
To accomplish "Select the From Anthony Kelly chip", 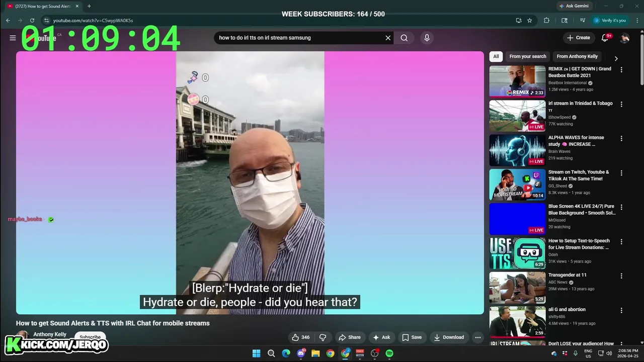I will (x=577, y=56).
